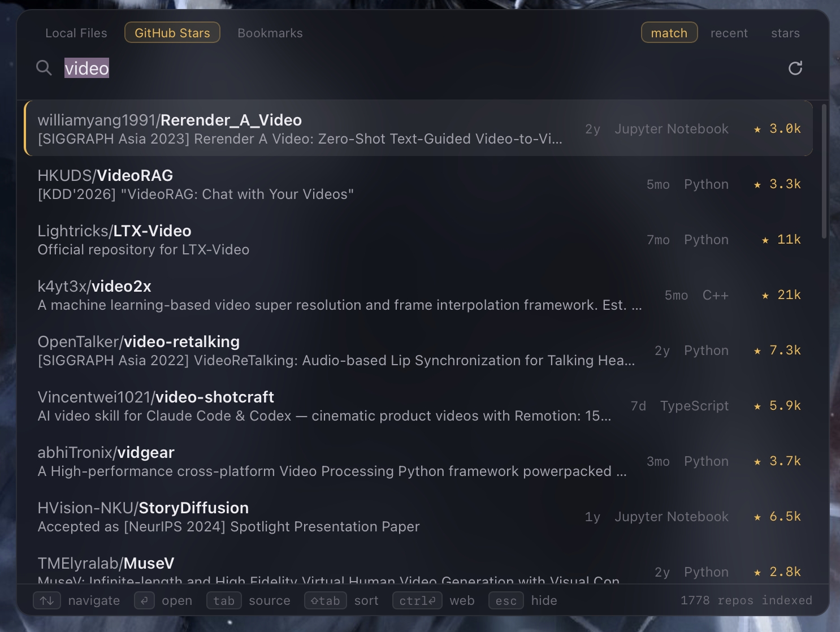Viewport: 840px width, 632px height.
Task: Click the tab key source hint
Action: pyautogui.click(x=224, y=600)
